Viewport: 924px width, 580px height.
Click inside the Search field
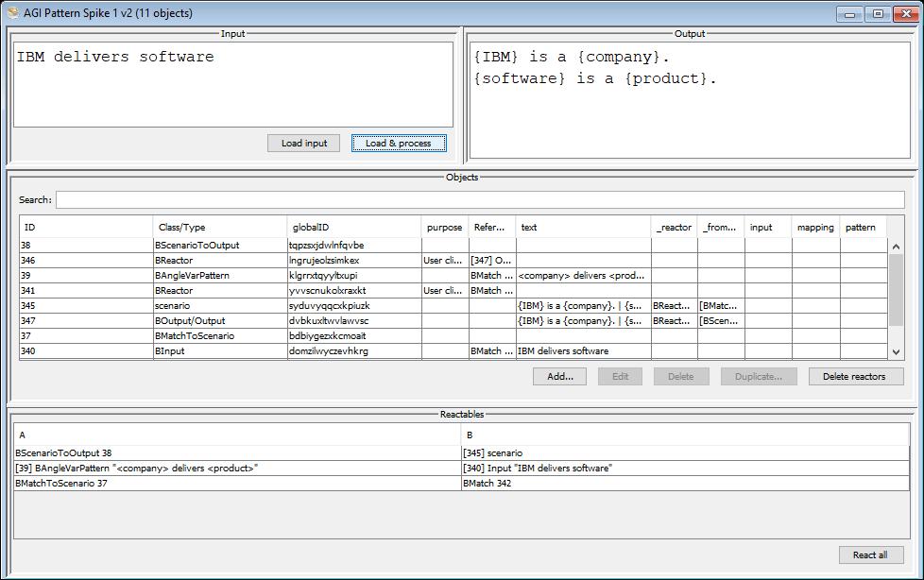pos(479,200)
